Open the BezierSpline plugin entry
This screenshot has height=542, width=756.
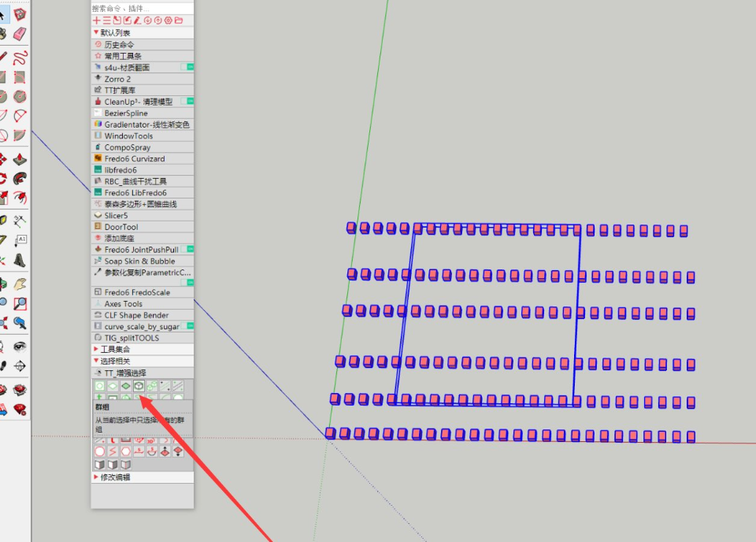[x=143, y=113]
